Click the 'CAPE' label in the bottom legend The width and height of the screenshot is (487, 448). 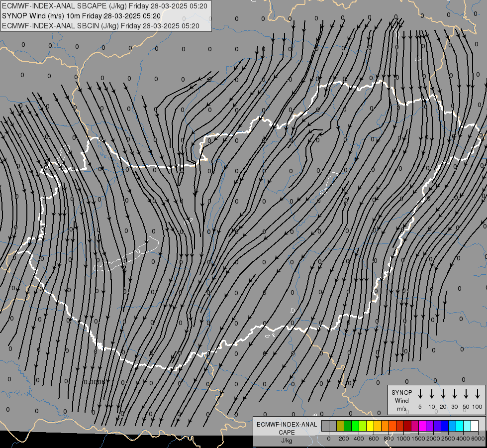[287, 433]
